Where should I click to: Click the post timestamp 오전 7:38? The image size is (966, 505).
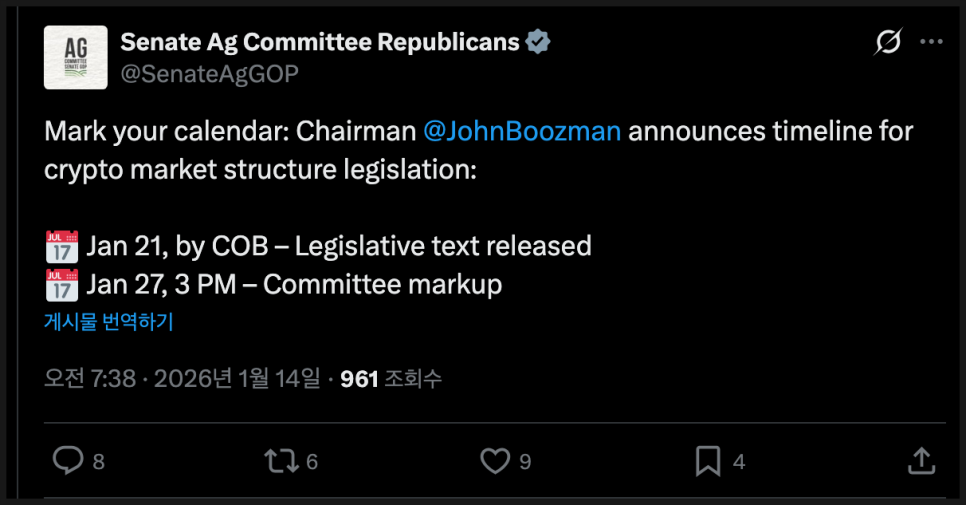pos(87,379)
